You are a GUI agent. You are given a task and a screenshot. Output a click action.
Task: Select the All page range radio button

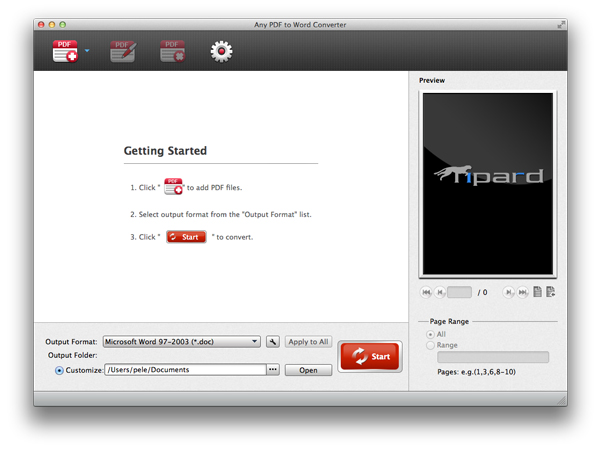(430, 335)
